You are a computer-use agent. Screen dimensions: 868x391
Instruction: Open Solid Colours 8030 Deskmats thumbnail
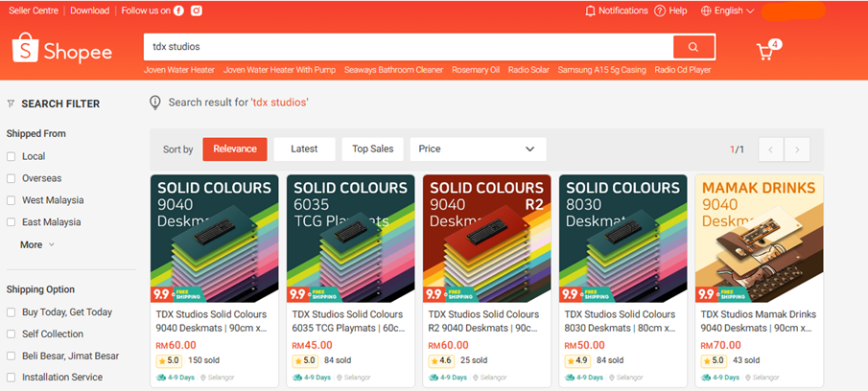pos(622,239)
